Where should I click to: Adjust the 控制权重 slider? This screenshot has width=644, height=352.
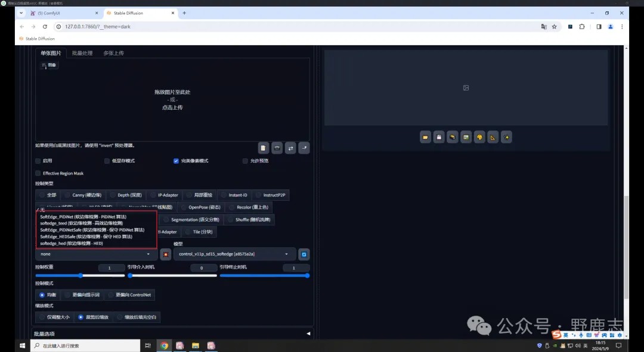point(80,276)
